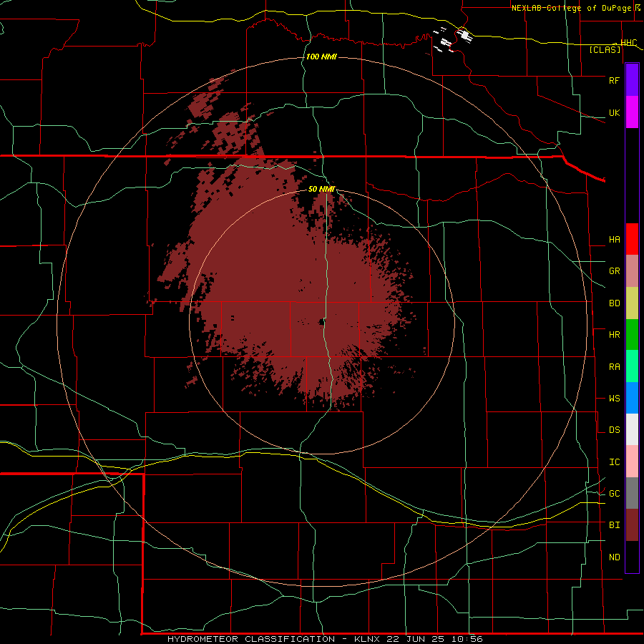
Task: Click the [CLAS] units label
Action: [605, 49]
